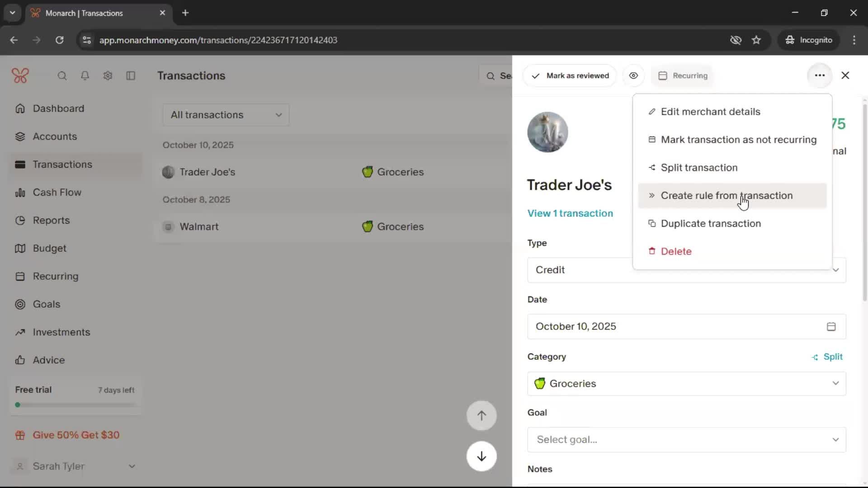Collapse sidebar with the panel icon
Viewport: 868px width, 488px height.
[131, 76]
